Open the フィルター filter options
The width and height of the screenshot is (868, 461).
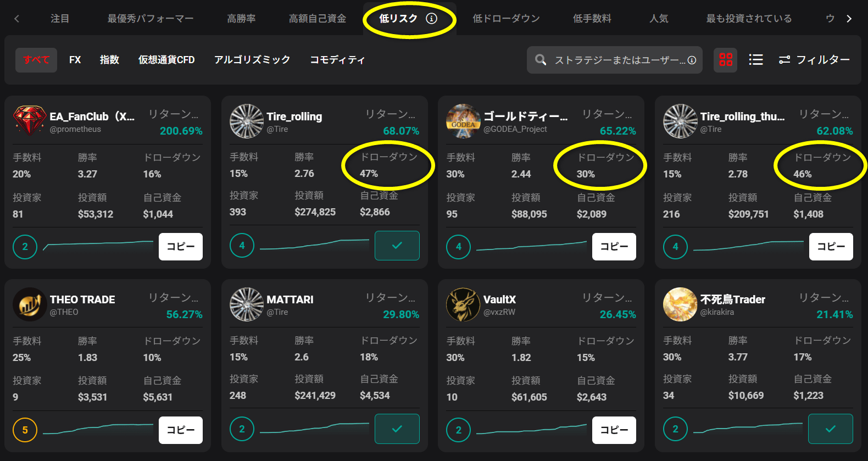(814, 59)
